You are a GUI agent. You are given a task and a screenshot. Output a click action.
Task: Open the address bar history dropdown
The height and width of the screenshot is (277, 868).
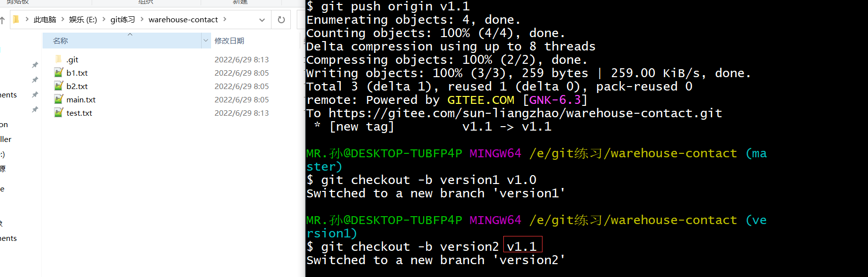click(262, 20)
